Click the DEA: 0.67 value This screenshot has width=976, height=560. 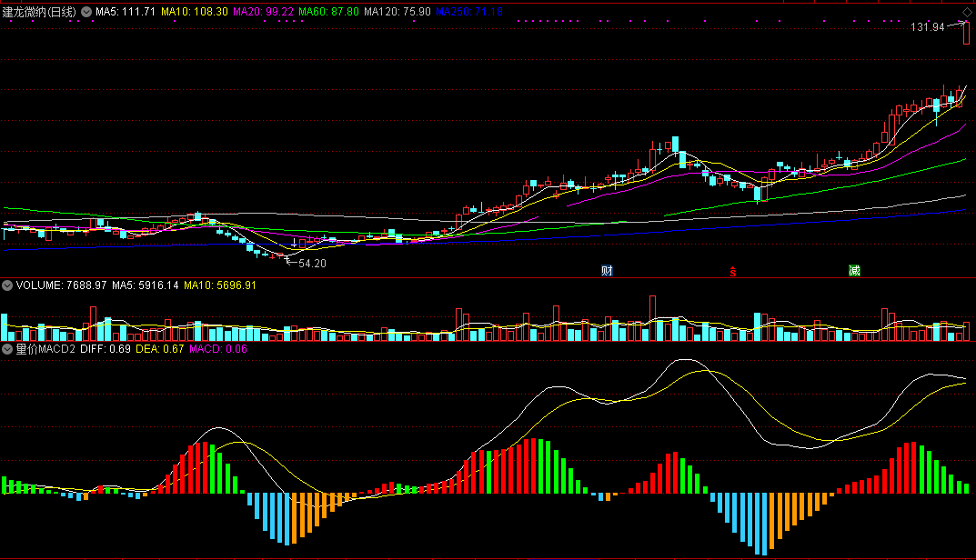coord(160,349)
